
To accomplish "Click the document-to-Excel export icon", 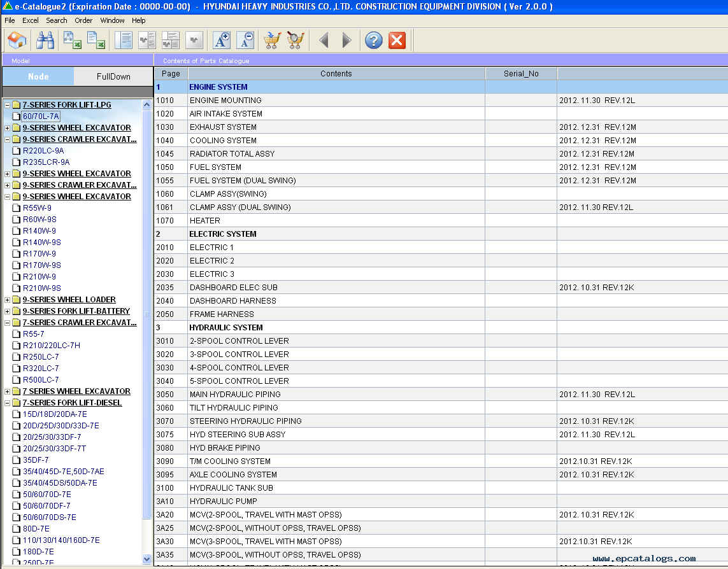I will [x=96, y=40].
